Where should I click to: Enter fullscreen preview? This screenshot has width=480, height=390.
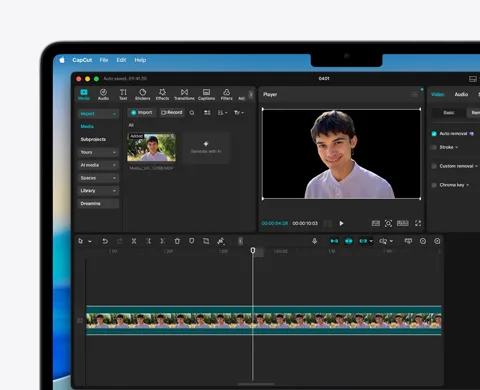[418, 223]
